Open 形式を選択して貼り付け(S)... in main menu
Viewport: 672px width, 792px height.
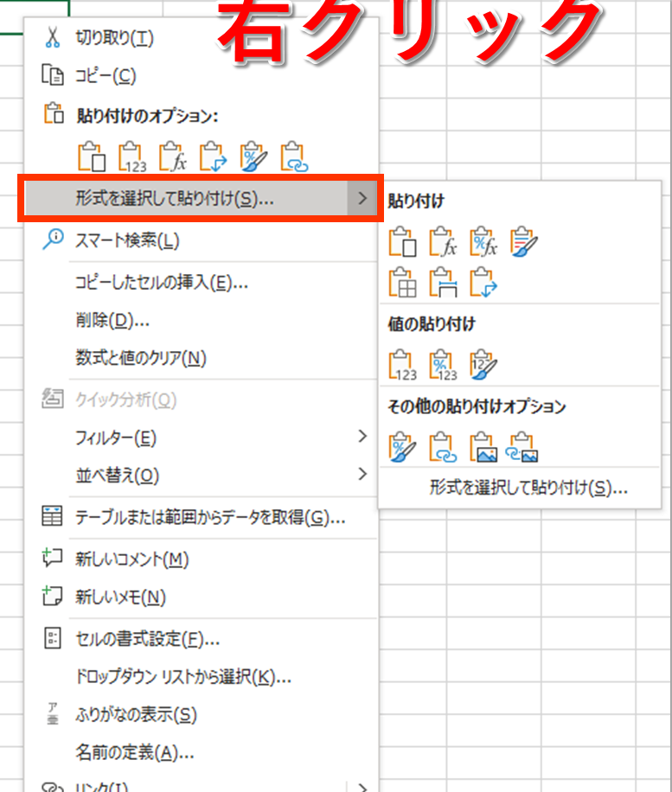202,199
